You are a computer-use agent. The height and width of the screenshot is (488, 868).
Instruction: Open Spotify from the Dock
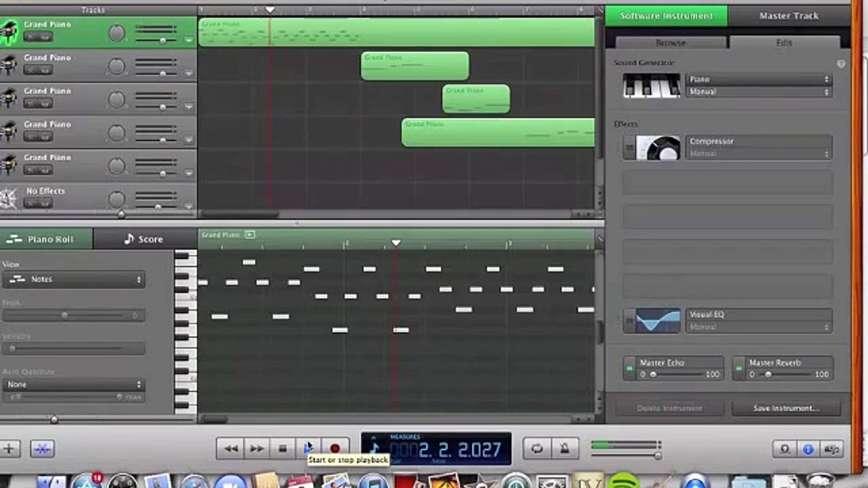click(x=624, y=481)
